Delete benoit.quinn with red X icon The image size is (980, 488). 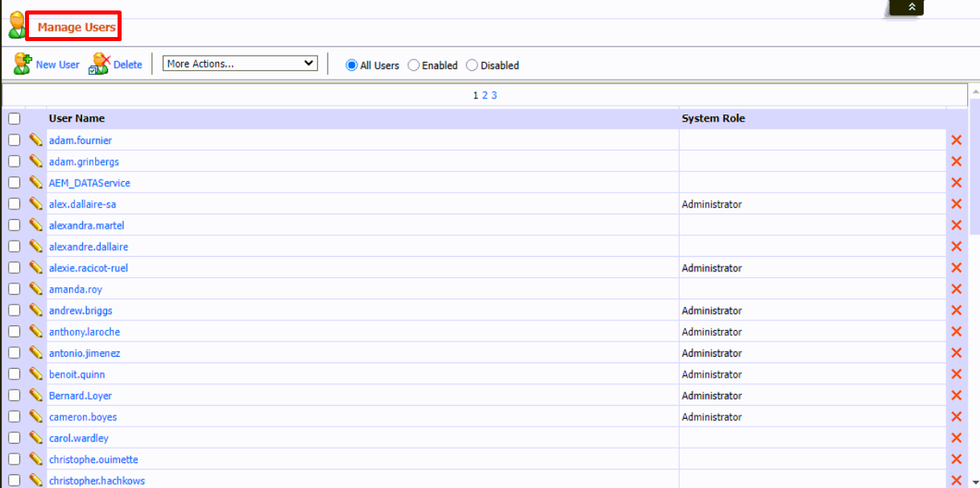[x=957, y=374]
